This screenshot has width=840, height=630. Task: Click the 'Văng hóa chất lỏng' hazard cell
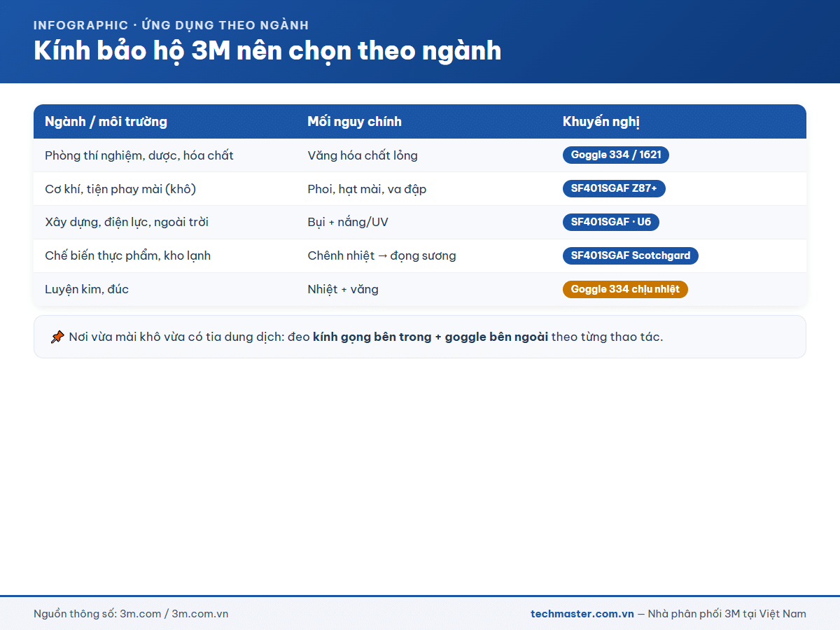pyautogui.click(x=363, y=155)
